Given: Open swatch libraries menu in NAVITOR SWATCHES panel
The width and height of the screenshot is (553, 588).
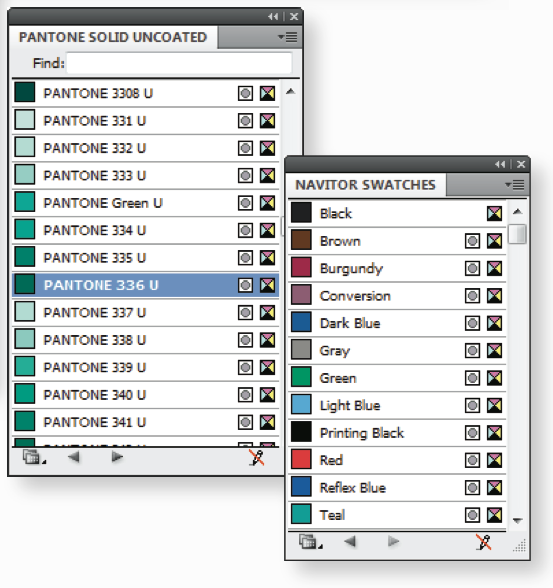Looking at the screenshot, I should pyautogui.click(x=310, y=542).
